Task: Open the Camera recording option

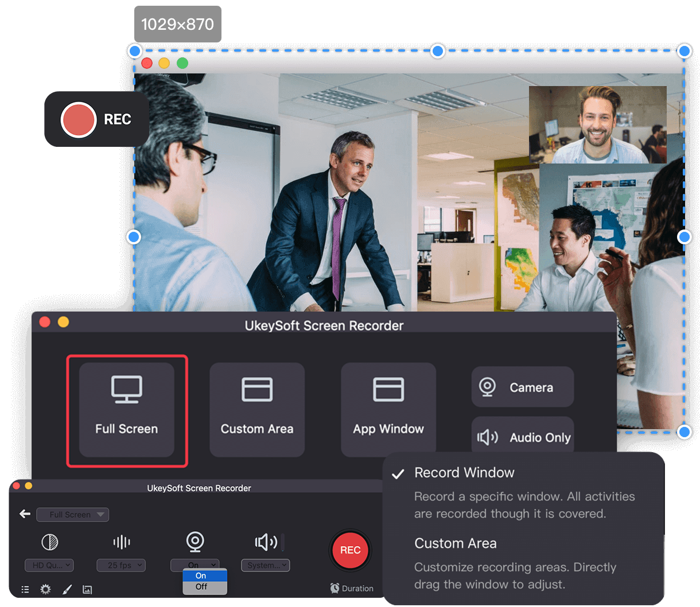Action: click(x=523, y=387)
